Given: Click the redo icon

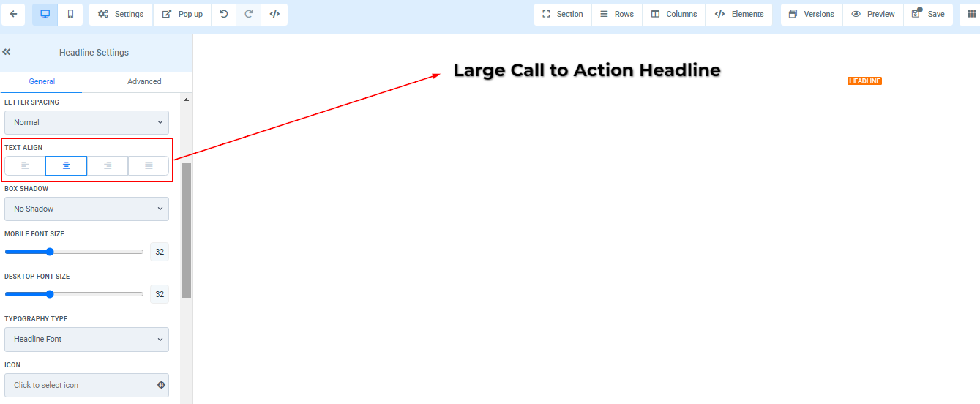Looking at the screenshot, I should pyautogui.click(x=249, y=14).
